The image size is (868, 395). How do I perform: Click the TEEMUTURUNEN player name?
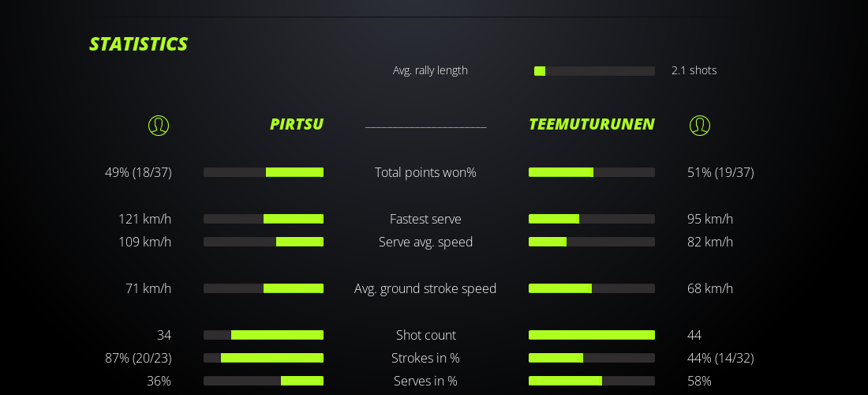coord(591,124)
